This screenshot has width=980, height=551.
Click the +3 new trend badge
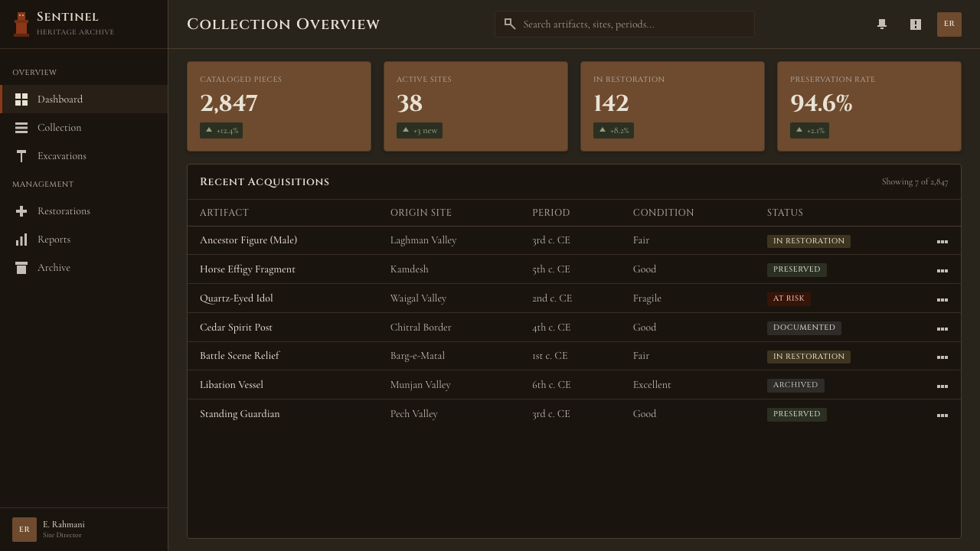[x=420, y=131]
